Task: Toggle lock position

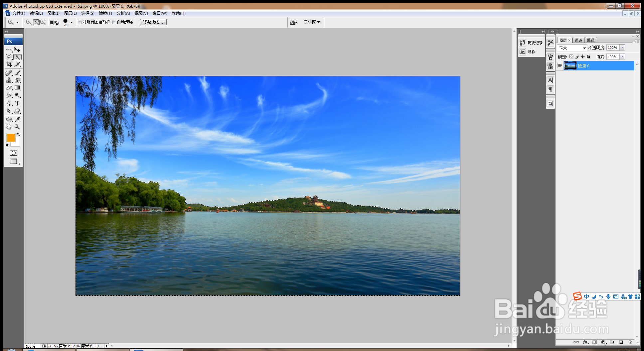Action: [583, 57]
